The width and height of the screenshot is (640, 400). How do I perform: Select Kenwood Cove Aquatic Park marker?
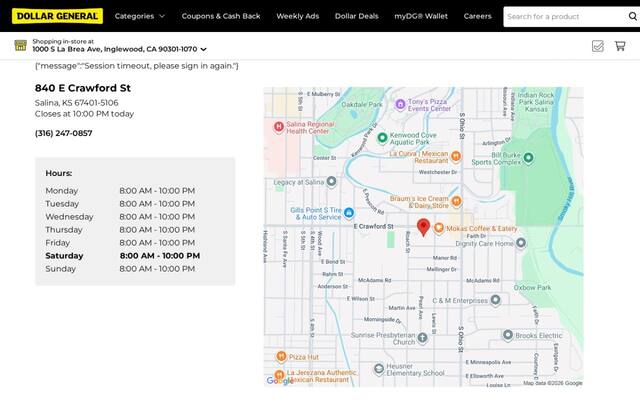[382, 138]
